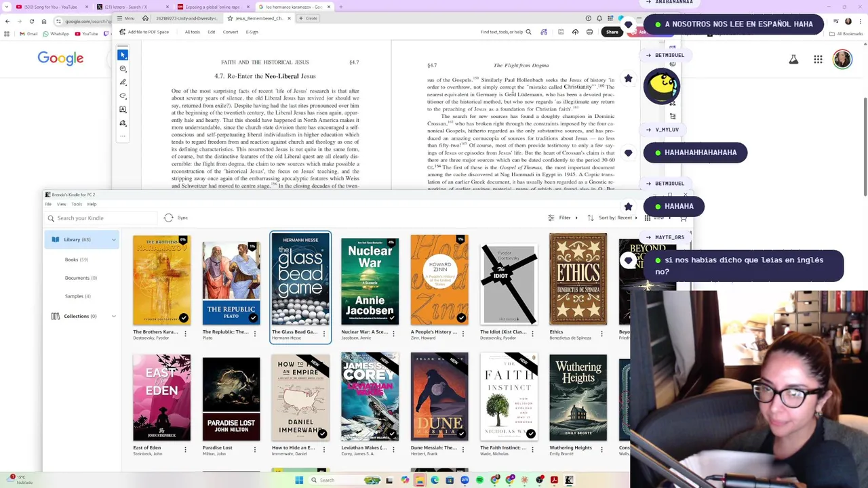Select Books (59) in Kindle sidebar

click(x=77, y=260)
